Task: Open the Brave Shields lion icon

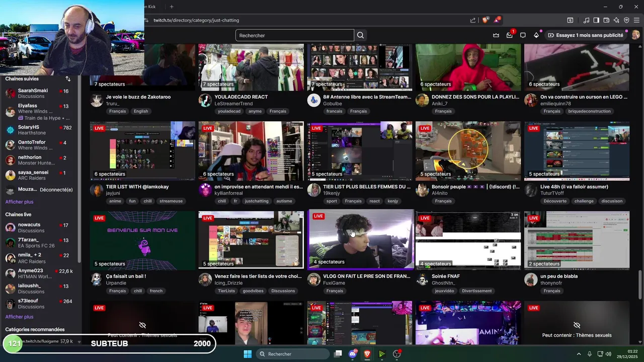Action: click(x=486, y=20)
